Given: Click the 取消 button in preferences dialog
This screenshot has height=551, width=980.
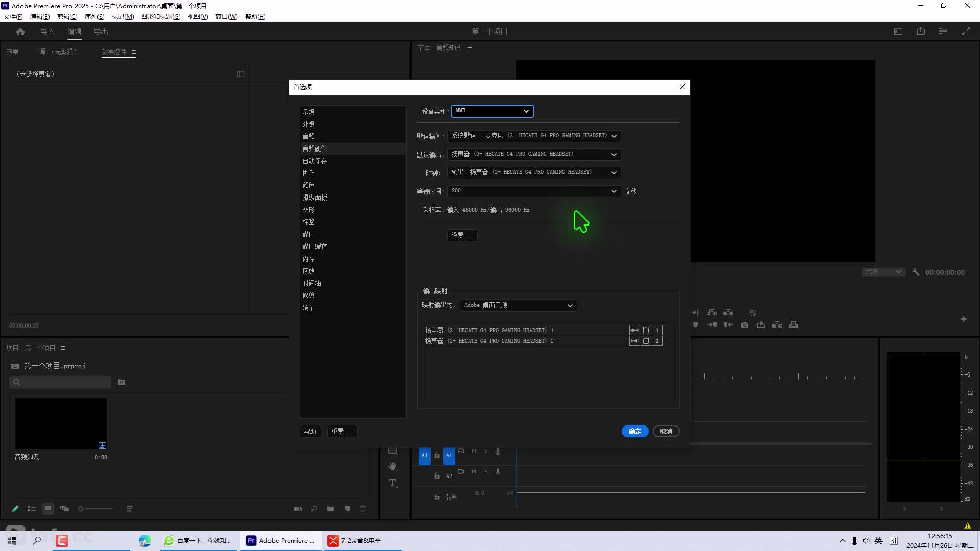Looking at the screenshot, I should point(666,431).
